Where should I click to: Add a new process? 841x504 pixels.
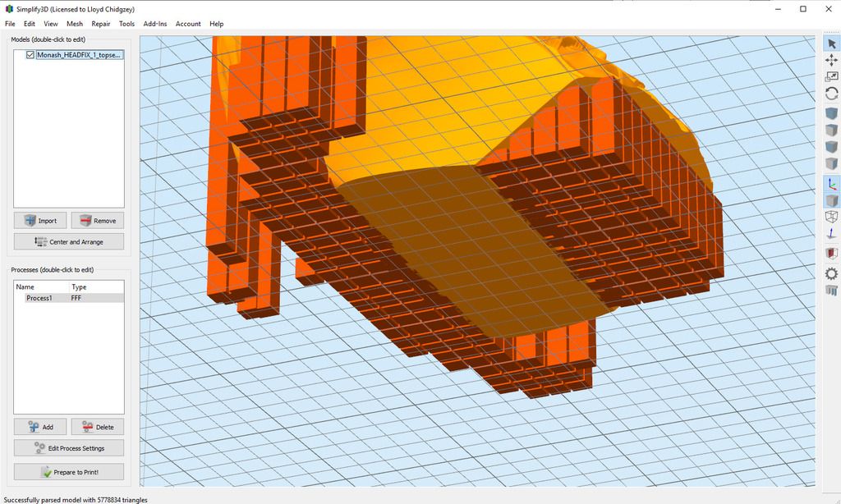39,426
